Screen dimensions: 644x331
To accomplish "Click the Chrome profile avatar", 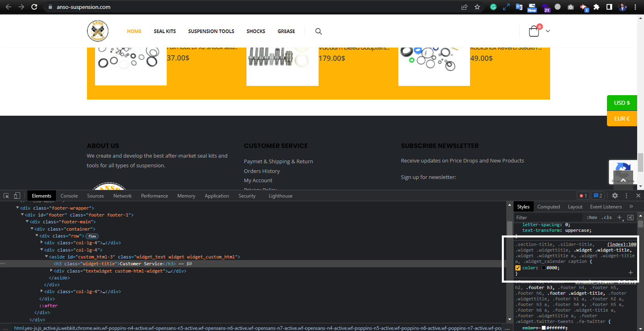I will tap(622, 7).
